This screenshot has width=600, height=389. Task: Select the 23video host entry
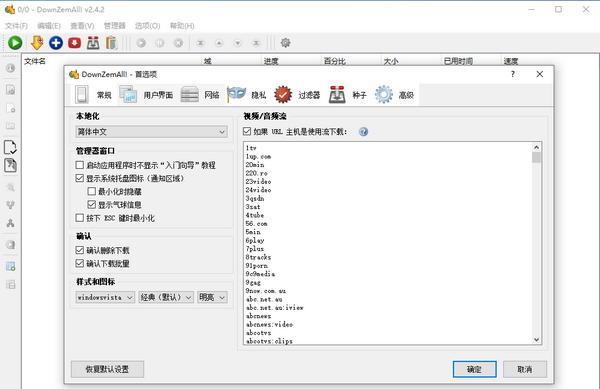(x=258, y=181)
